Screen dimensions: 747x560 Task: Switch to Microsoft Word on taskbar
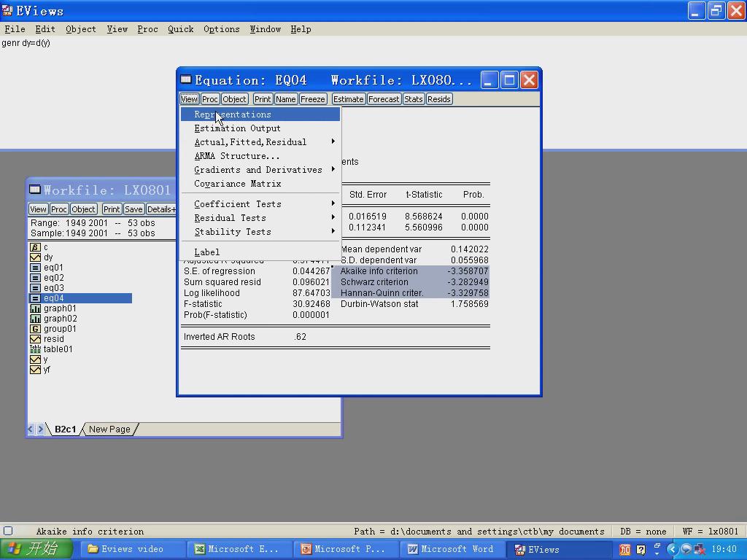pos(452,549)
